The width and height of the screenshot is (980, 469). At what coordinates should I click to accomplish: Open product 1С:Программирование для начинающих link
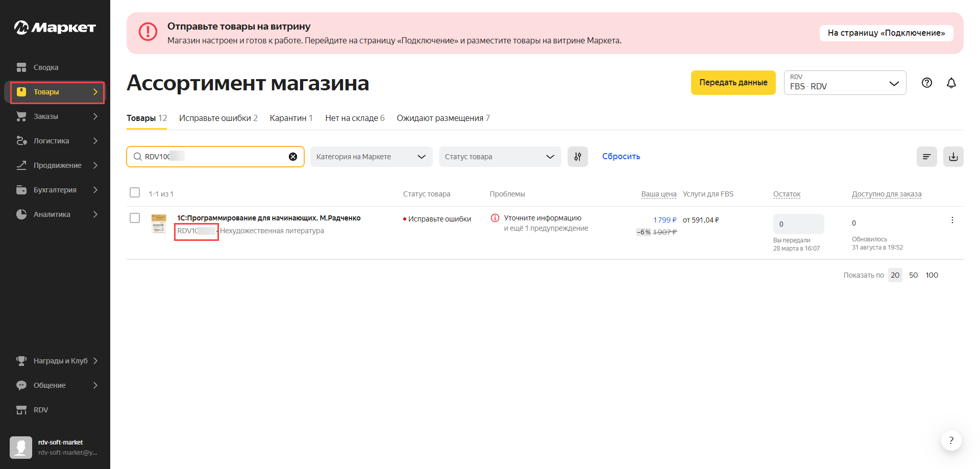(x=269, y=218)
